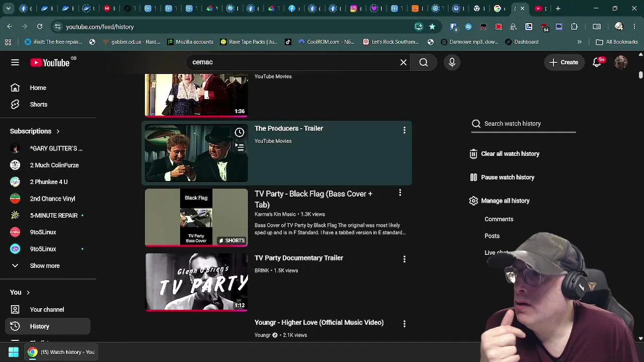The image size is (644, 362).
Task: Bookmark this page with the star
Action: [x=432, y=27]
